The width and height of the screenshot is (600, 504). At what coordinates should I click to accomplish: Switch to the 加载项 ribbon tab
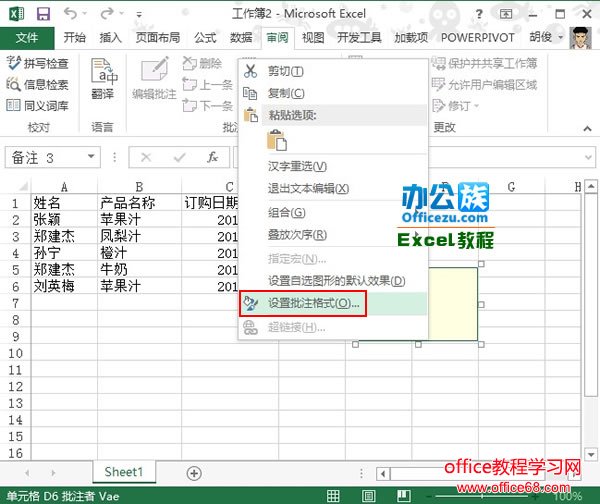tap(411, 38)
